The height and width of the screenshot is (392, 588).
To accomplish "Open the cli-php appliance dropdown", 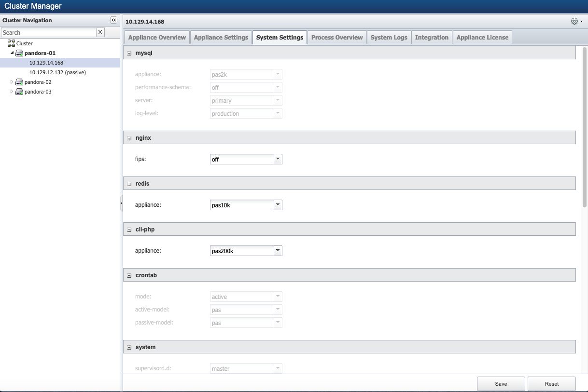I will click(278, 251).
